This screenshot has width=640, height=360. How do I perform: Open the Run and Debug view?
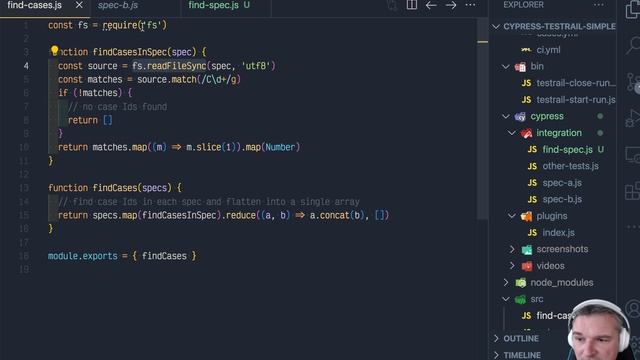633,118
